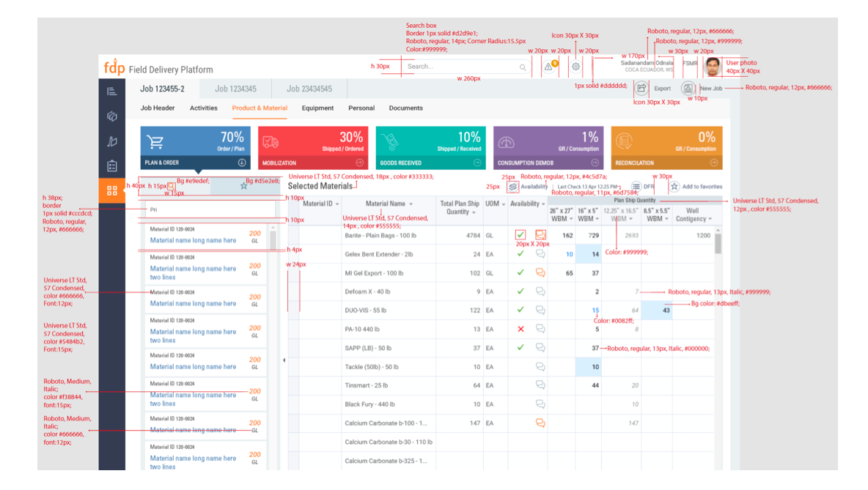Open comments icon for Barite Plain Bags row

click(x=540, y=235)
